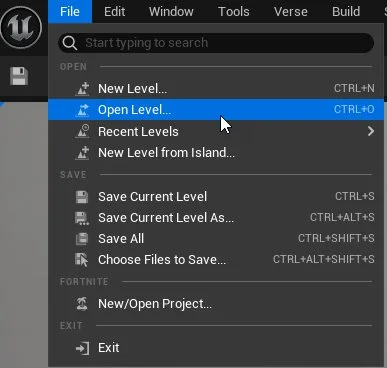Focus the Start typing to search field
This screenshot has width=387, height=368.
pos(216,43)
